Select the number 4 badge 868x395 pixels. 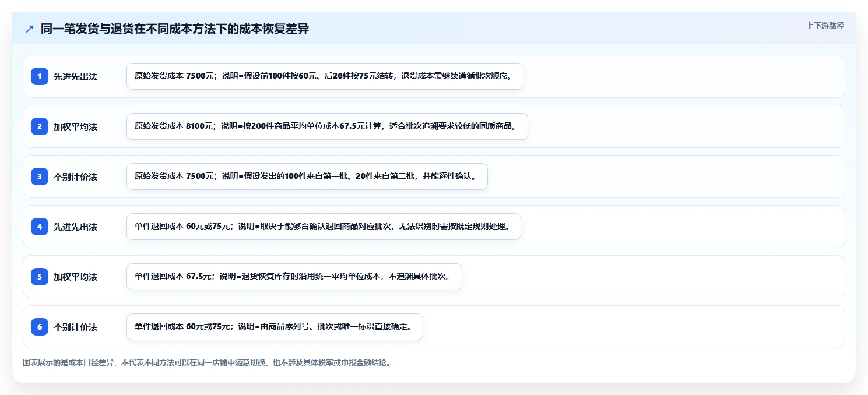click(40, 227)
